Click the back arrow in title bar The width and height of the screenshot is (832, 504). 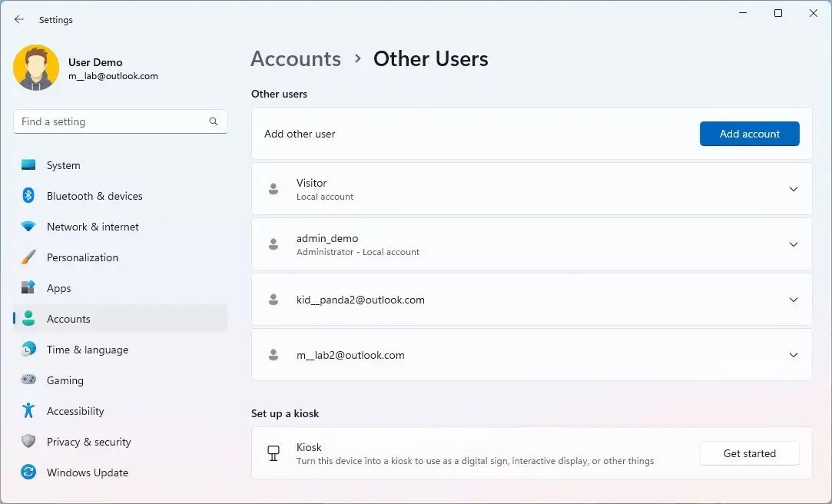pos(19,19)
